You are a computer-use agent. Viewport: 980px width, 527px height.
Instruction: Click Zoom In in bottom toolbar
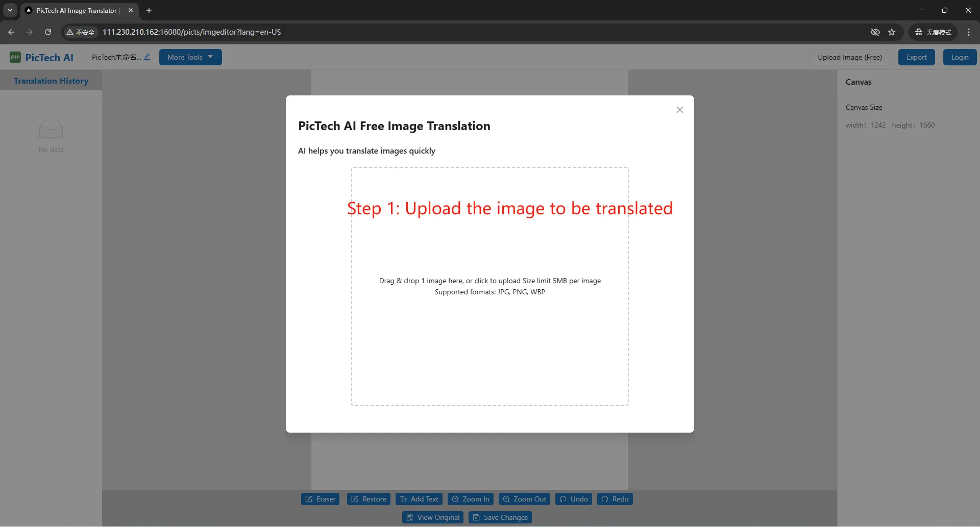(x=470, y=499)
